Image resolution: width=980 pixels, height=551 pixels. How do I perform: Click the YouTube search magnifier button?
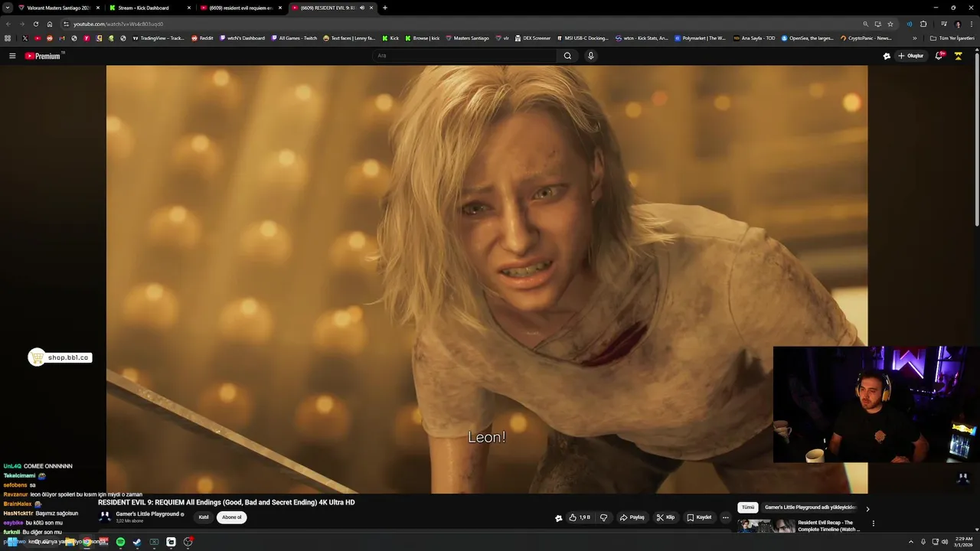(x=567, y=56)
